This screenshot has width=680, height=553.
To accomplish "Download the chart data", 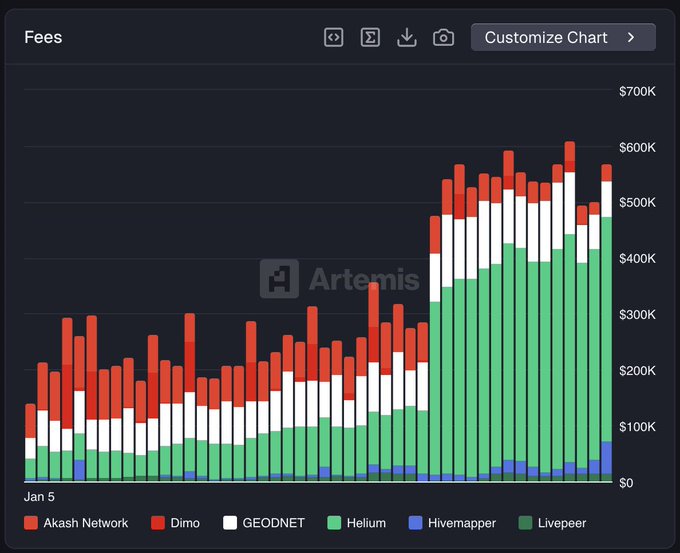I will tap(407, 37).
